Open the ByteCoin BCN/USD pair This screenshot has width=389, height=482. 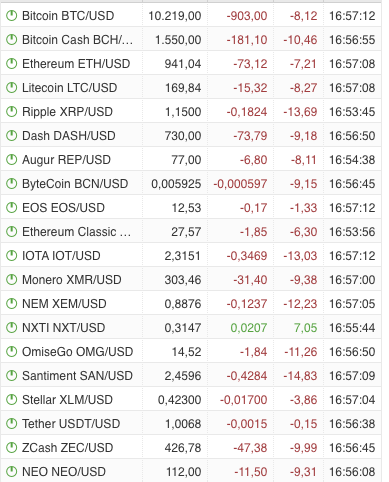pos(75,184)
